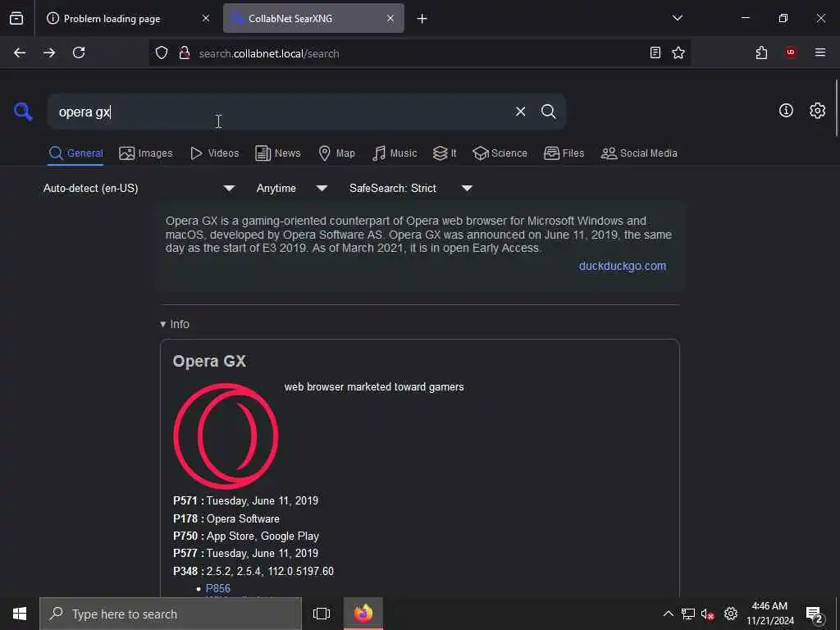Go back to previous page
This screenshot has height=630, width=840.
click(20, 52)
